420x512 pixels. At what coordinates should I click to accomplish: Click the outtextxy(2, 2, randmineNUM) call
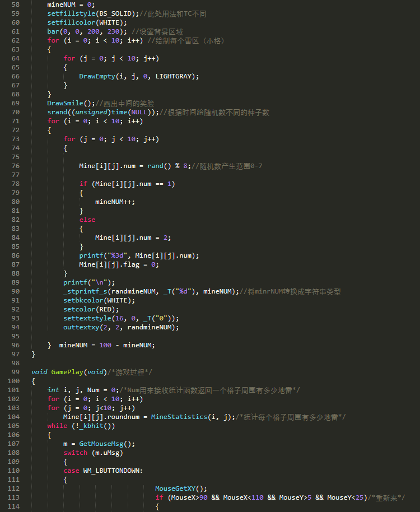click(x=121, y=327)
